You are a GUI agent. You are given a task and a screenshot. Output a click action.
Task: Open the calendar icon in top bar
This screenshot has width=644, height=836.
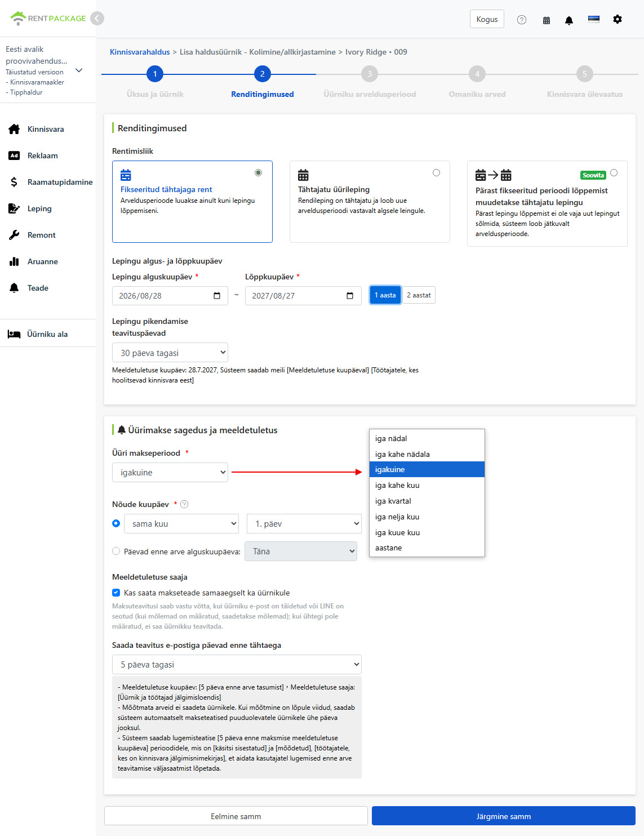click(x=547, y=20)
